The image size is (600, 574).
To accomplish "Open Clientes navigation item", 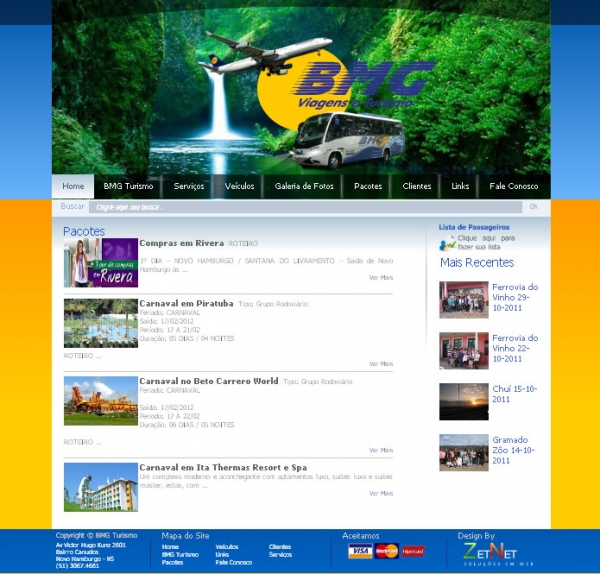I will 417,186.
